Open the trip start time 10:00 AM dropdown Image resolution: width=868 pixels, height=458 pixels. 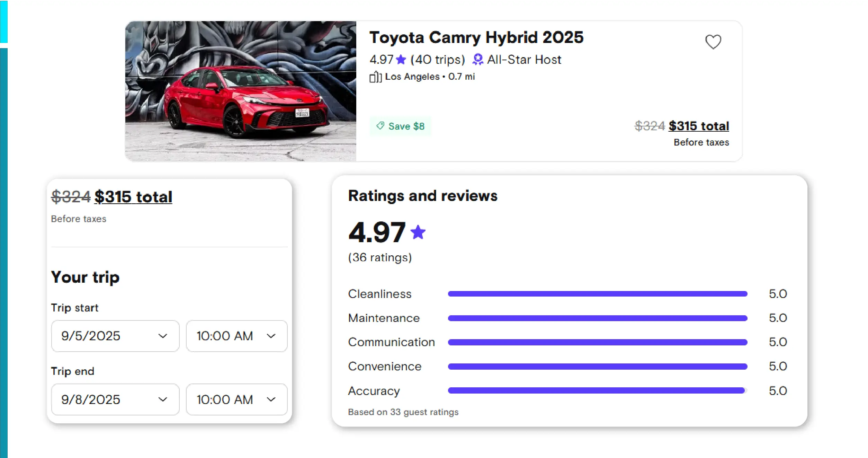point(236,336)
